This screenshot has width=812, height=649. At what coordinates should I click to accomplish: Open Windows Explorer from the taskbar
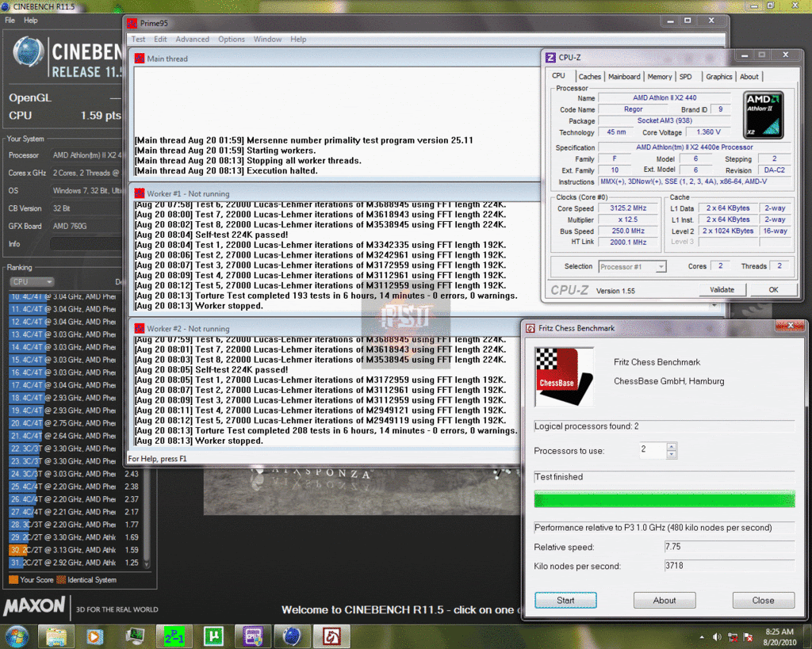click(x=56, y=636)
